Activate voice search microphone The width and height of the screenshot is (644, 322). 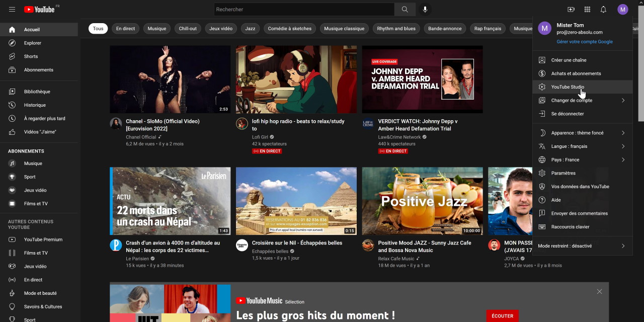[x=425, y=10]
